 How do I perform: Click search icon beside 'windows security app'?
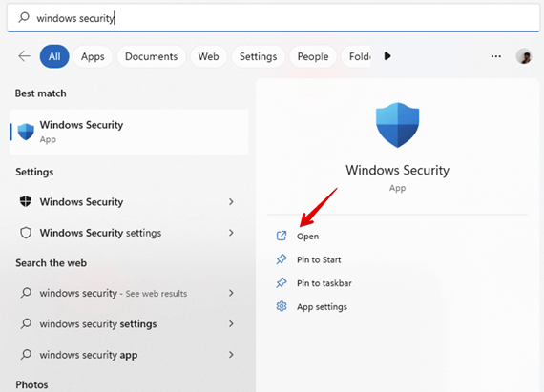(x=26, y=354)
